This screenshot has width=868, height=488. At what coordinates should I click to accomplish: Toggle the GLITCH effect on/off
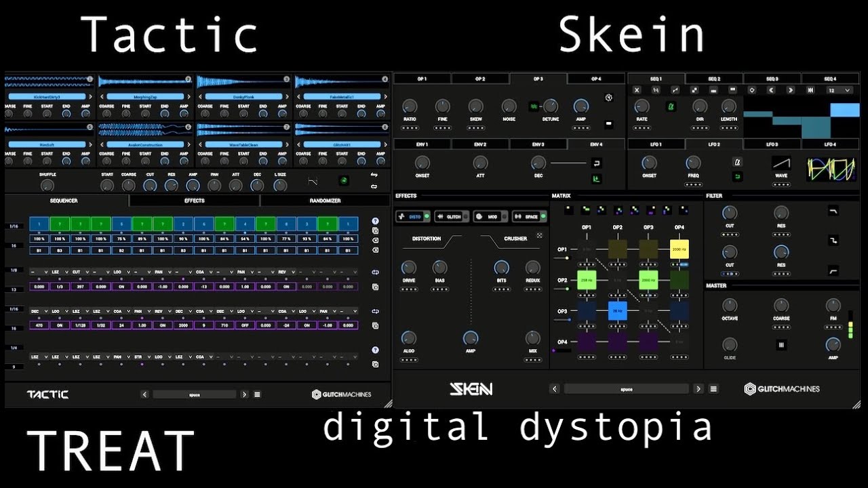click(466, 216)
